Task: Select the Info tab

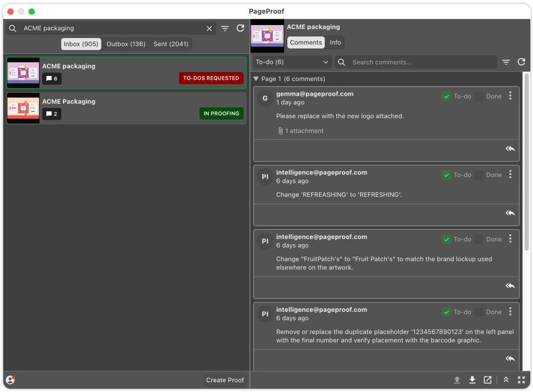Action: pyautogui.click(x=335, y=43)
